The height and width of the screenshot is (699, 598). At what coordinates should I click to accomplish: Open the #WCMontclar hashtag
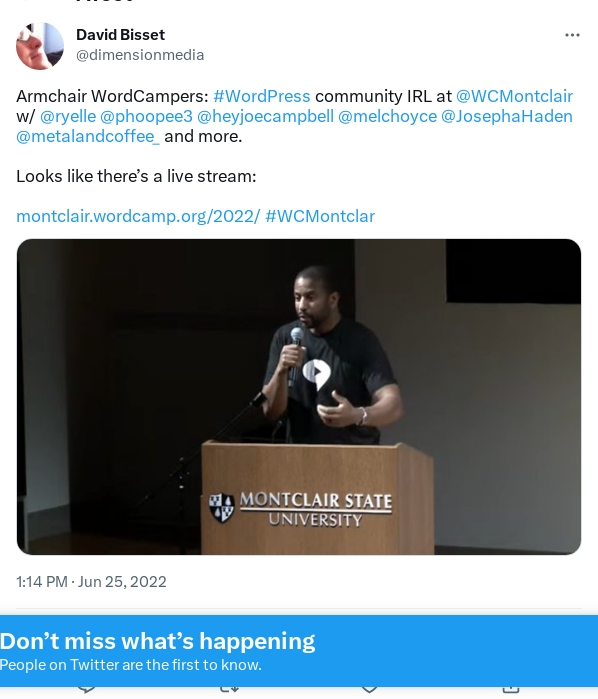(x=320, y=216)
